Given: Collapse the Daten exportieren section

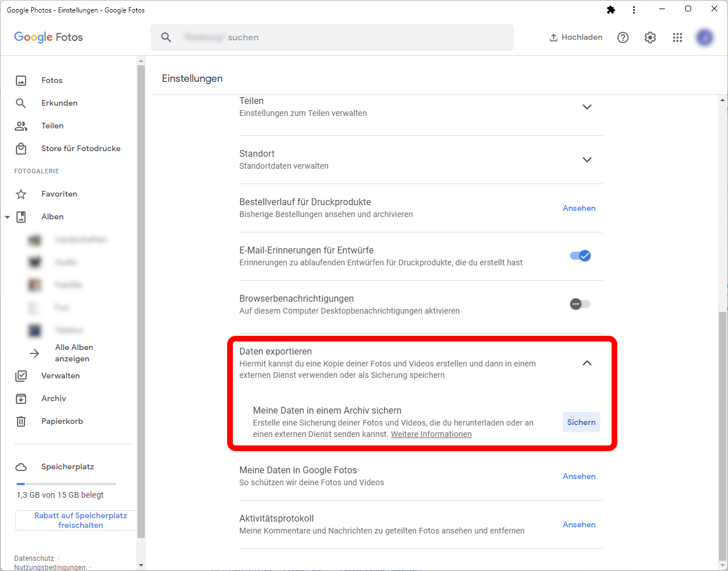Looking at the screenshot, I should (587, 363).
